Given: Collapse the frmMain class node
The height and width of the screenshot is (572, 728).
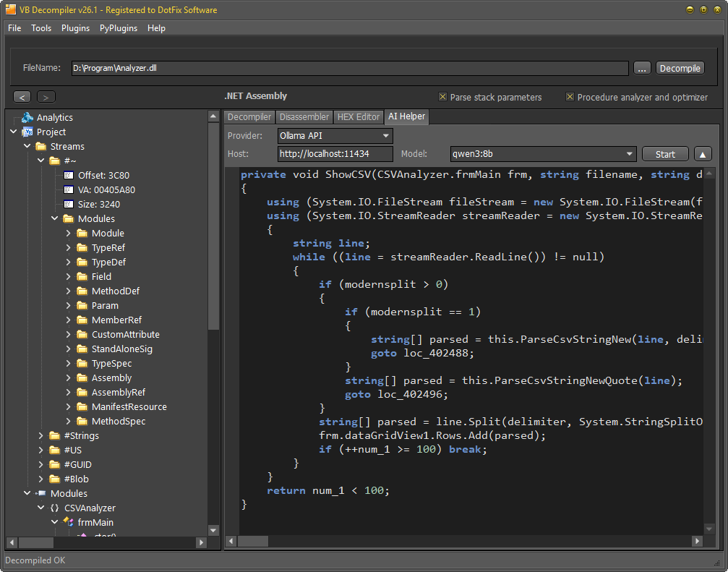Looking at the screenshot, I should click(54, 522).
